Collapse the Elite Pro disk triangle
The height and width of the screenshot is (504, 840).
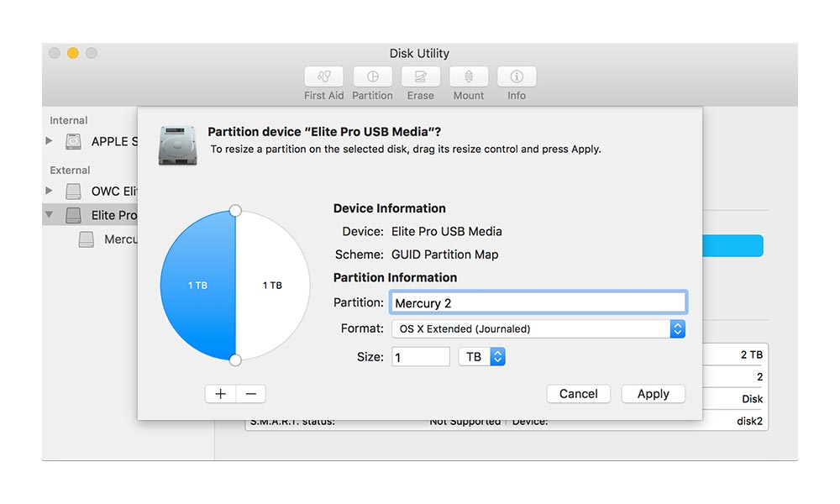click(50, 215)
